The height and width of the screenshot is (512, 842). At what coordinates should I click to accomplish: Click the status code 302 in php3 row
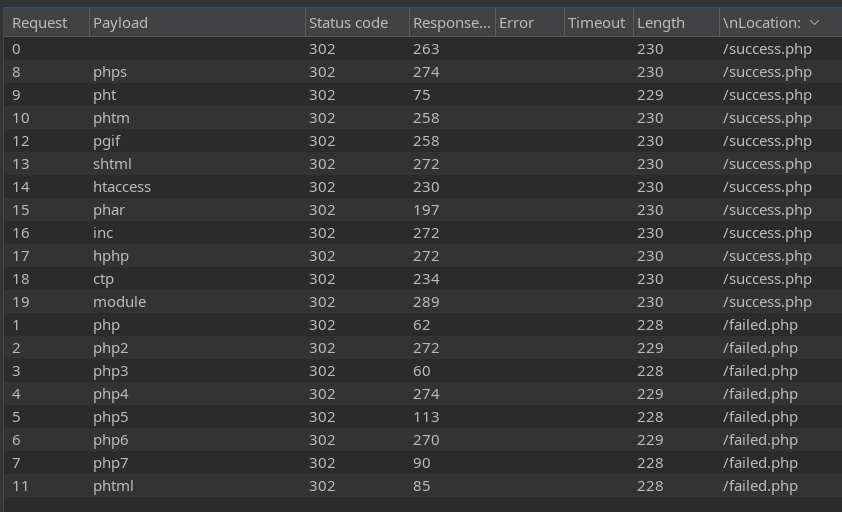(322, 371)
